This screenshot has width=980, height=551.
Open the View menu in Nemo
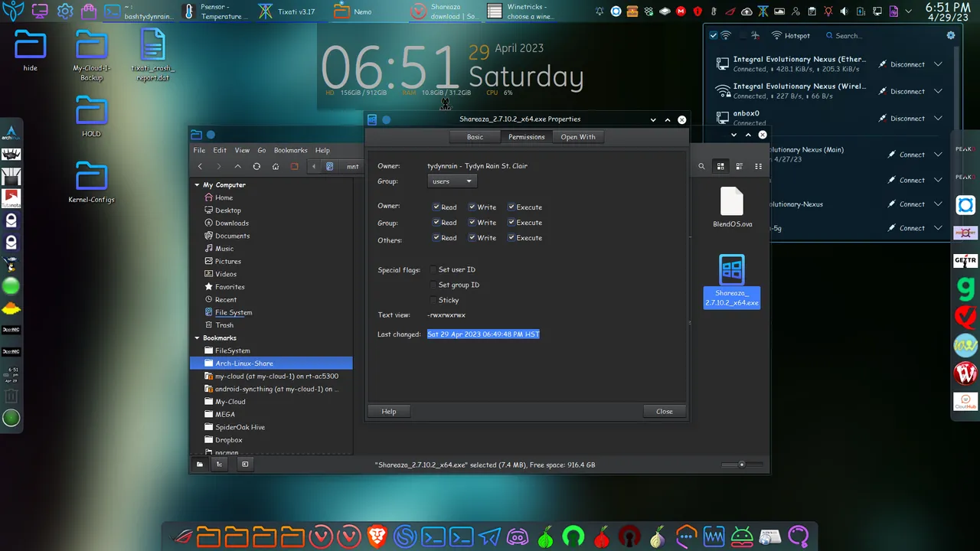[x=242, y=150]
